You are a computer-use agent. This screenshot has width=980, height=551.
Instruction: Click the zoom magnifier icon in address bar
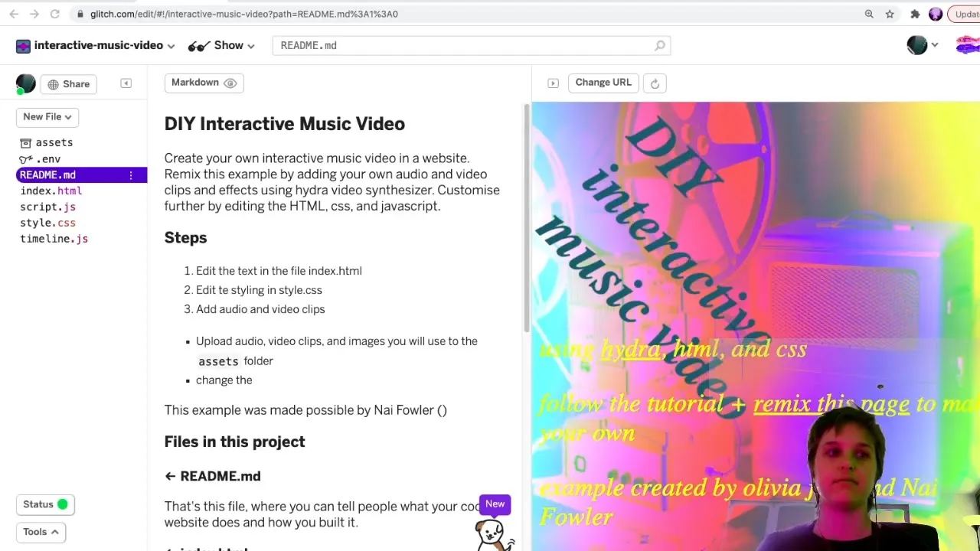point(869,14)
